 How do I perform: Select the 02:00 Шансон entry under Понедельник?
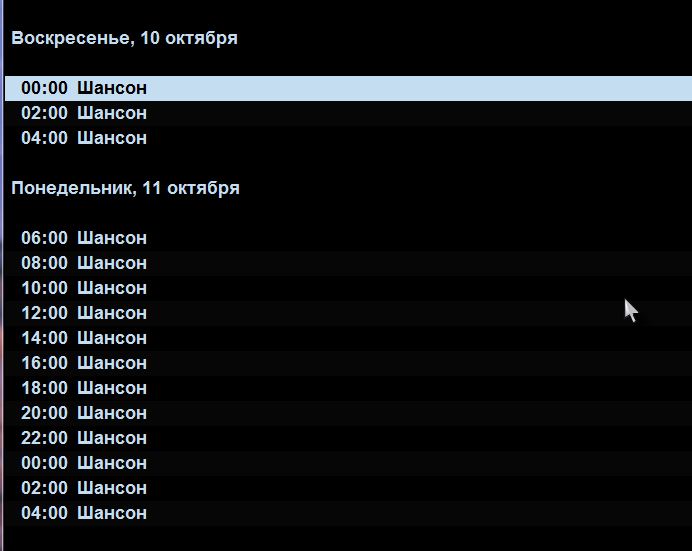point(348,488)
